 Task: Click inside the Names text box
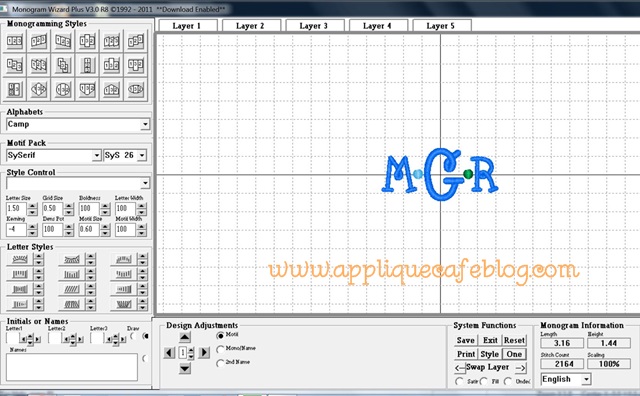[x=72, y=367]
